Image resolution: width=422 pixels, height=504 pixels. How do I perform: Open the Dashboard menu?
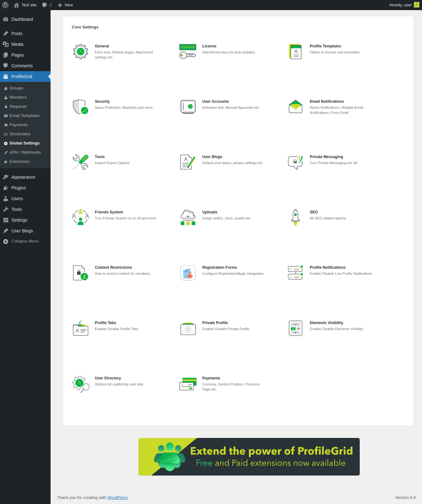tap(25, 19)
